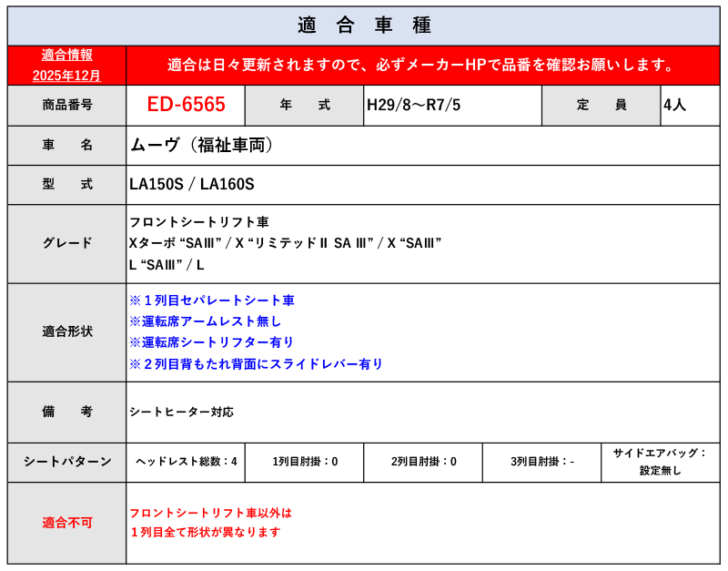Click the blue text 運転席アームレスト無し

point(205,321)
